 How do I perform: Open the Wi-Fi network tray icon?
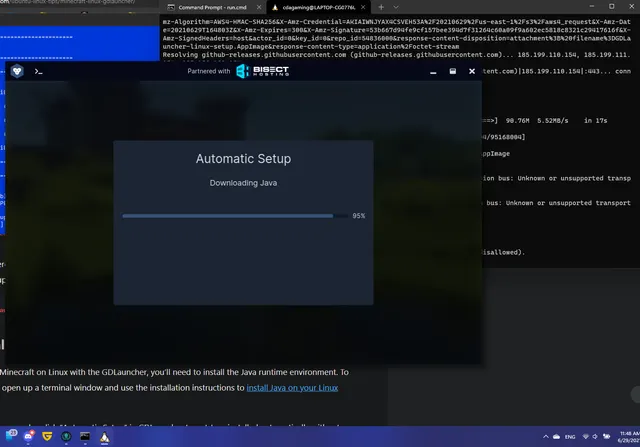[x=586, y=436]
